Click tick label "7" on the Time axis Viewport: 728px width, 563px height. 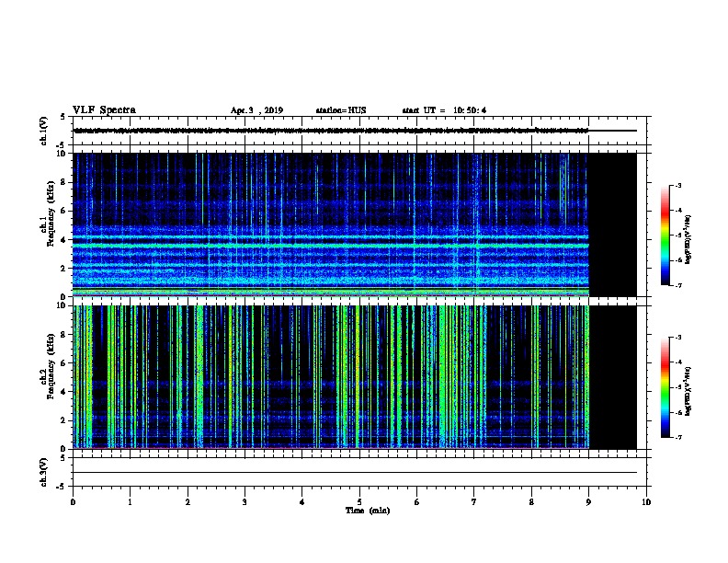pos(474,502)
